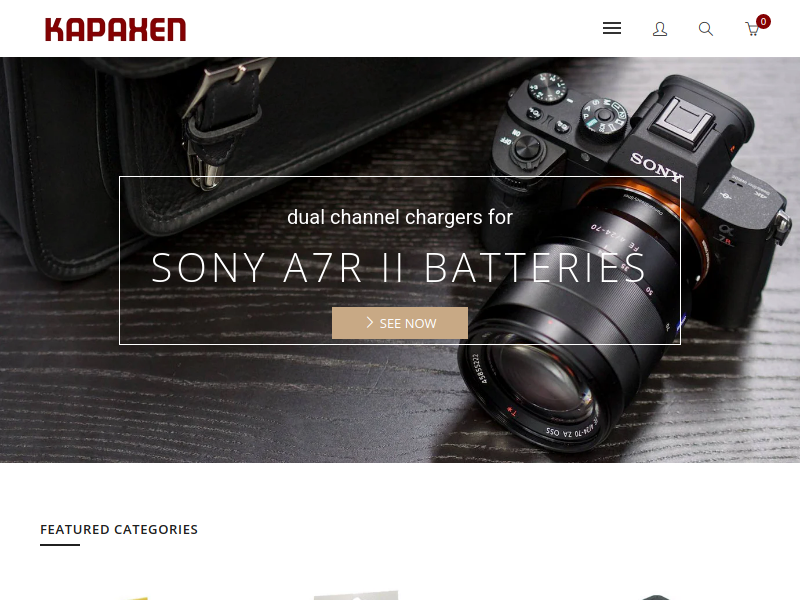Image resolution: width=800 pixels, height=600 pixels.
Task: Click the SEE NOW button
Action: 399,323
